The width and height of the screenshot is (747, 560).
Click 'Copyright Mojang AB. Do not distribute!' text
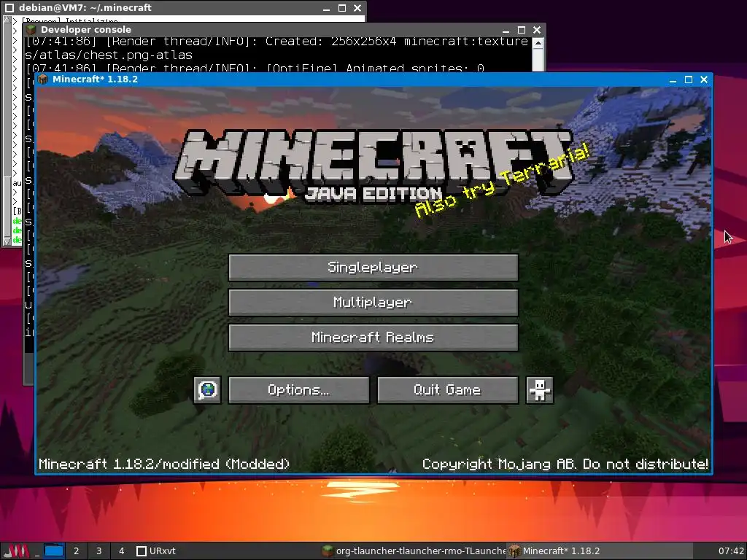click(565, 464)
